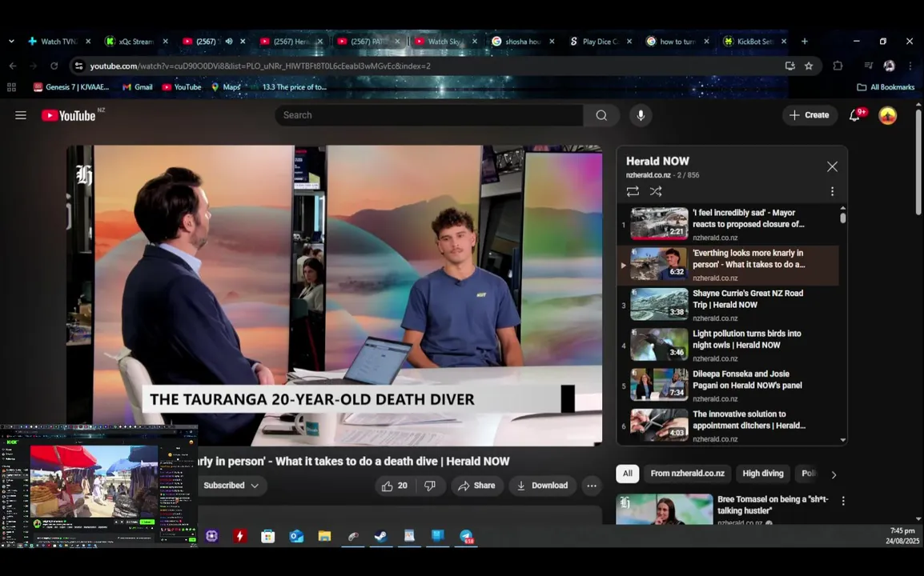Switch to the xQc Stream browser tab
The height and width of the screenshot is (576, 924).
coord(137,42)
